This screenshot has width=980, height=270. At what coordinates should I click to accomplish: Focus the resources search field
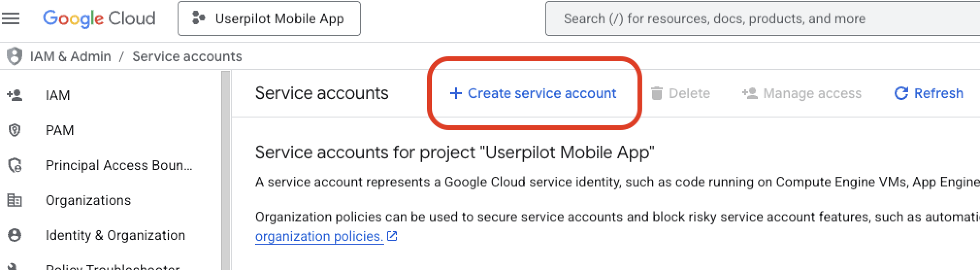pos(763,18)
